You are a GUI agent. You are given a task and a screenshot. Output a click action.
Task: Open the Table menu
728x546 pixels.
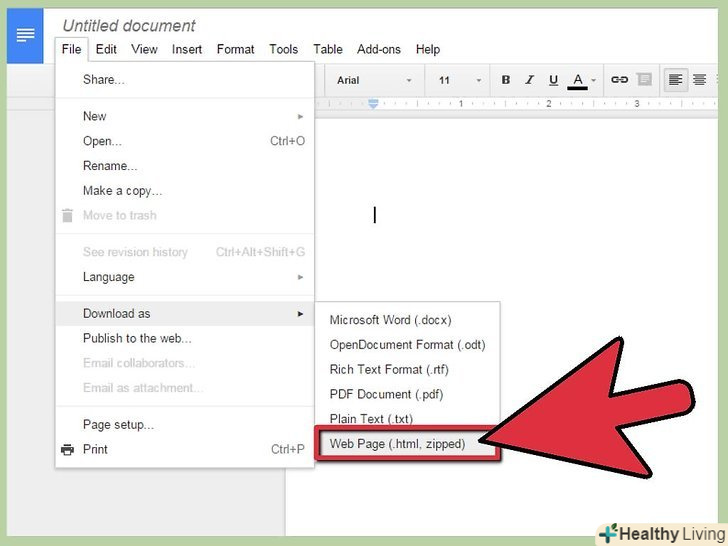point(328,49)
